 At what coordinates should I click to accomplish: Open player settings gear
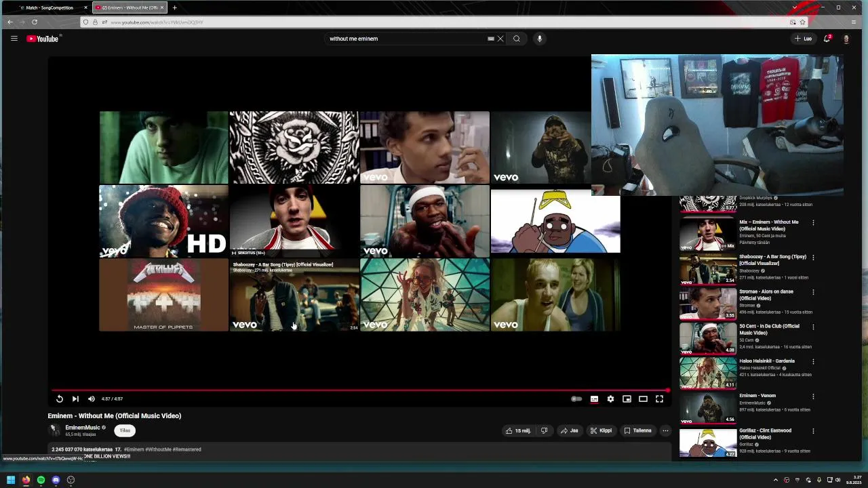pyautogui.click(x=610, y=399)
